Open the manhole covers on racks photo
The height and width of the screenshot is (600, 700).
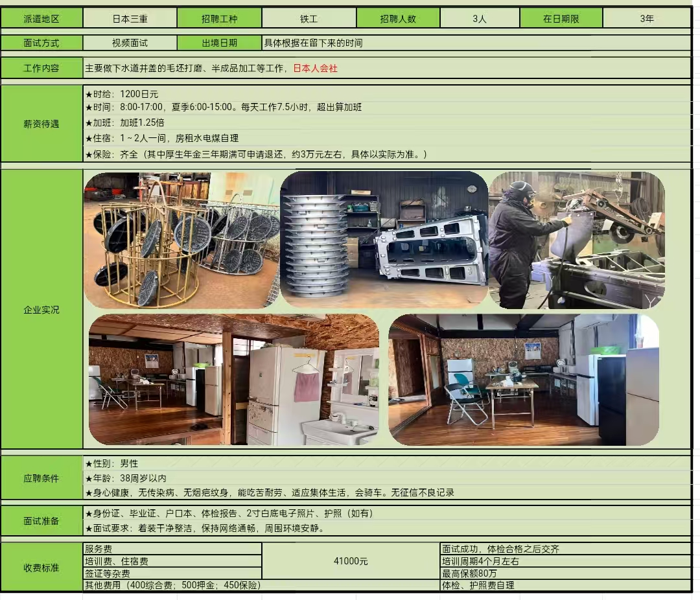[x=181, y=240]
